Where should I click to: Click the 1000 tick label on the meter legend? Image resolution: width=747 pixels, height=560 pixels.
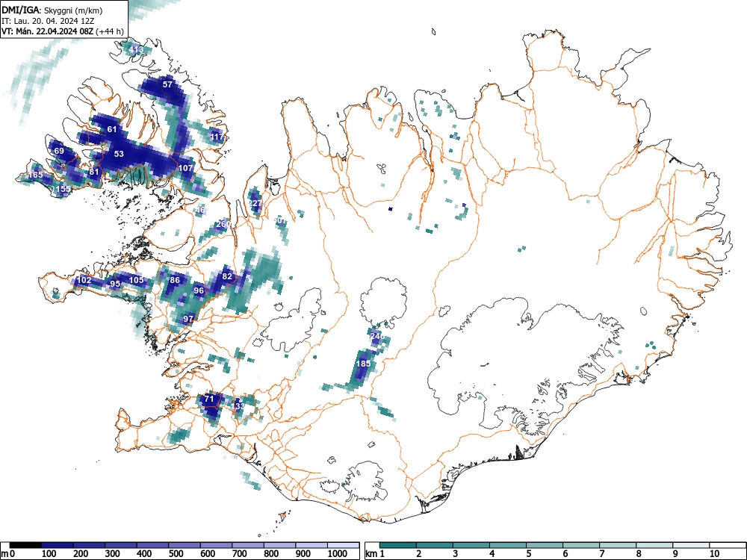point(338,554)
